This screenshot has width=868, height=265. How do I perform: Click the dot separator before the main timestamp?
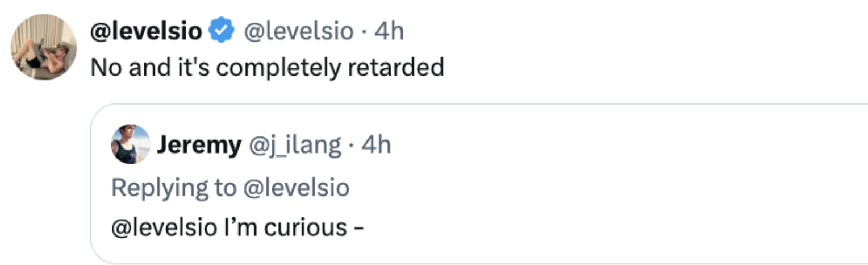coord(364,32)
